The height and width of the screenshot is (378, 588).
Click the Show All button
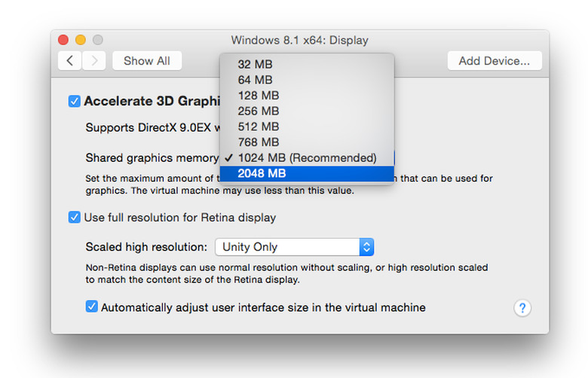[147, 61]
